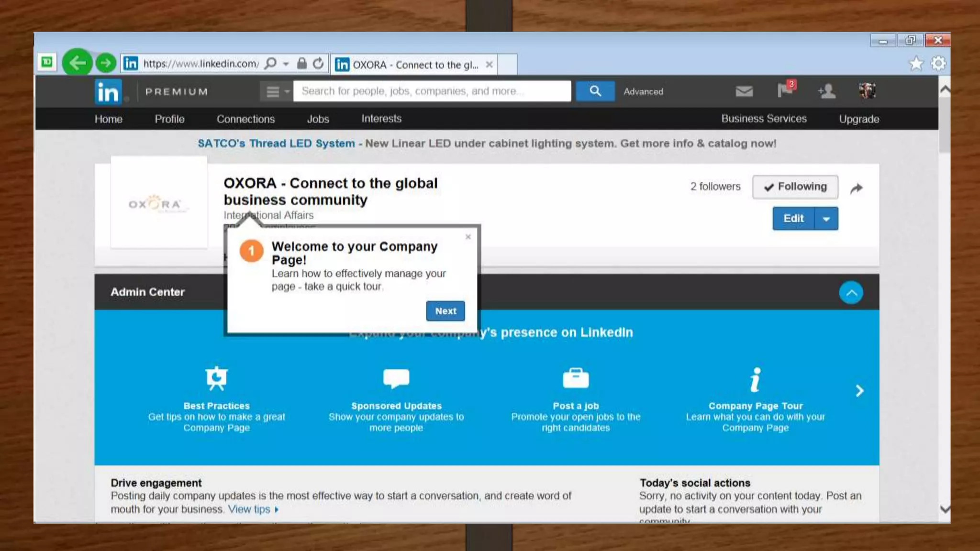Click the Sponsored Updates speech bubble icon
The width and height of the screenshot is (980, 551).
tap(396, 378)
